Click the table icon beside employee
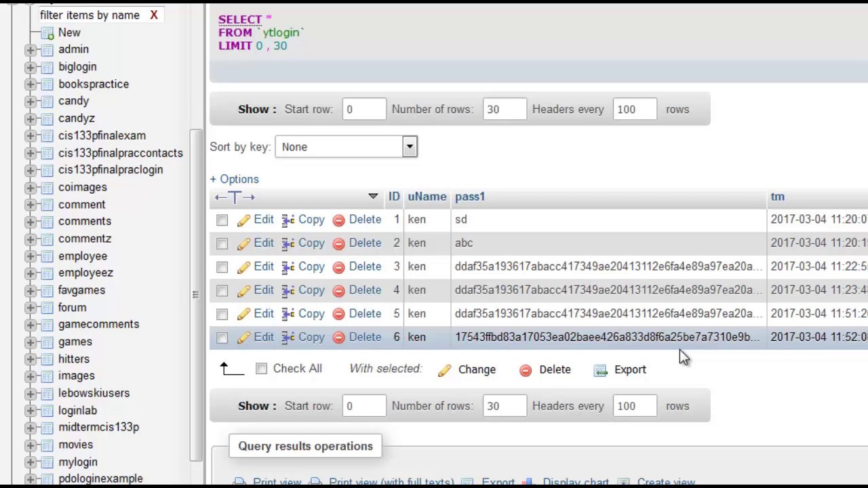 47,256
